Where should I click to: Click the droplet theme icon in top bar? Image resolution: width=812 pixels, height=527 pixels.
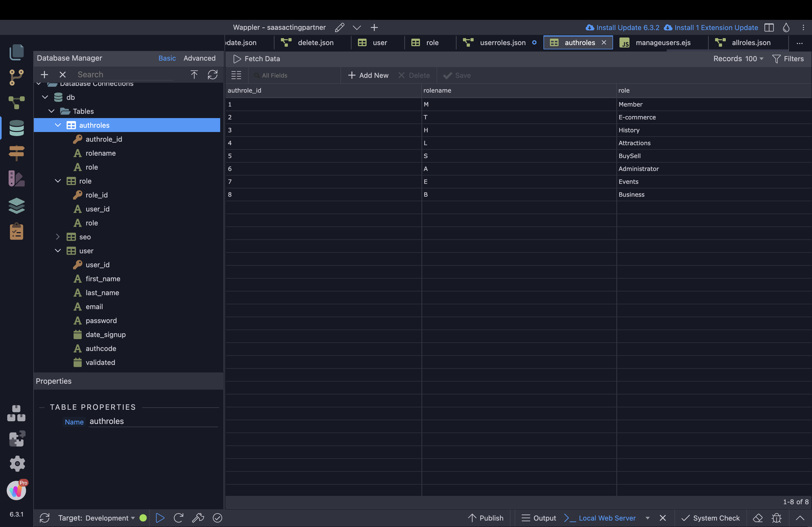click(786, 27)
